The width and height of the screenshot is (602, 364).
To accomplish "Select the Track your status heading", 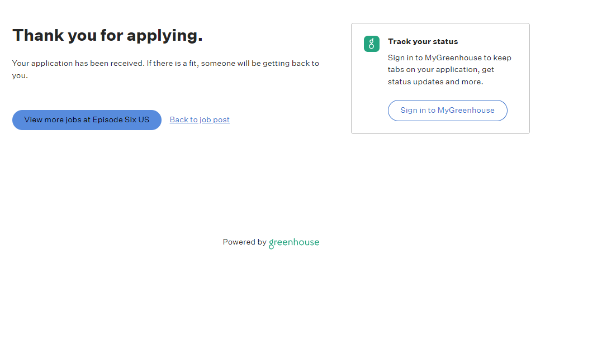I will (x=423, y=42).
